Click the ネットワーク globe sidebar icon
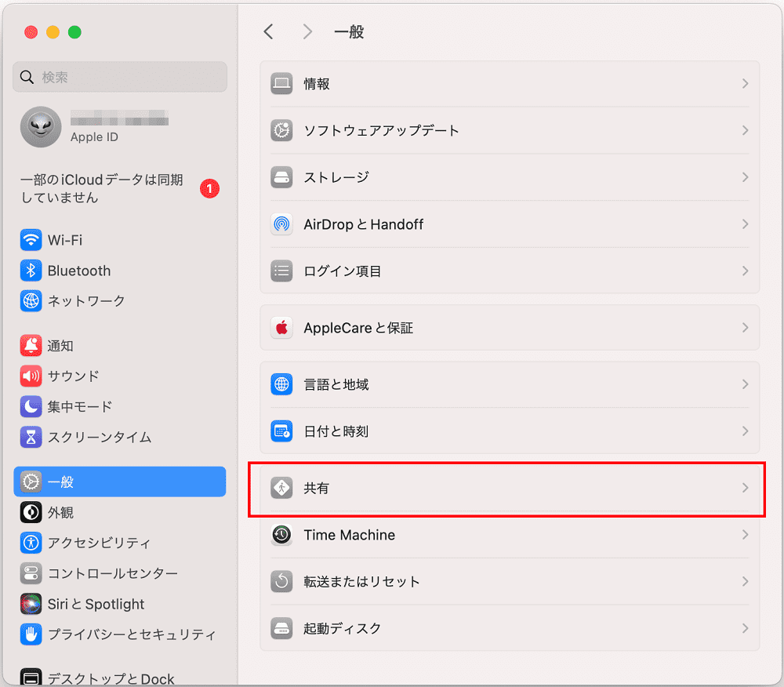The width and height of the screenshot is (784, 687). click(31, 301)
